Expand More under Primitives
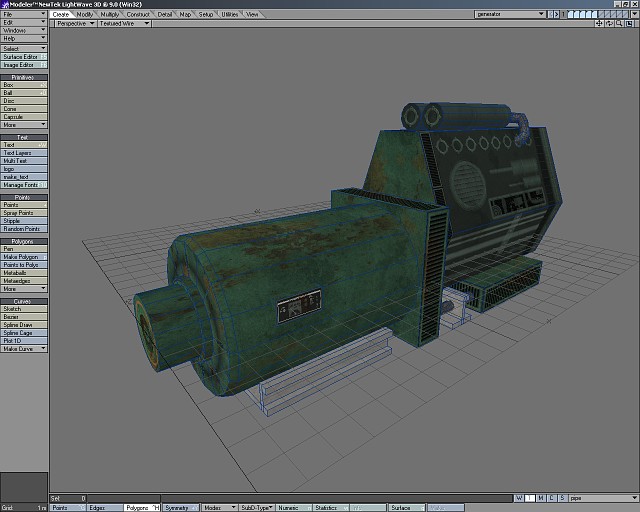Screen dimensions: 640x512 pos(24,125)
